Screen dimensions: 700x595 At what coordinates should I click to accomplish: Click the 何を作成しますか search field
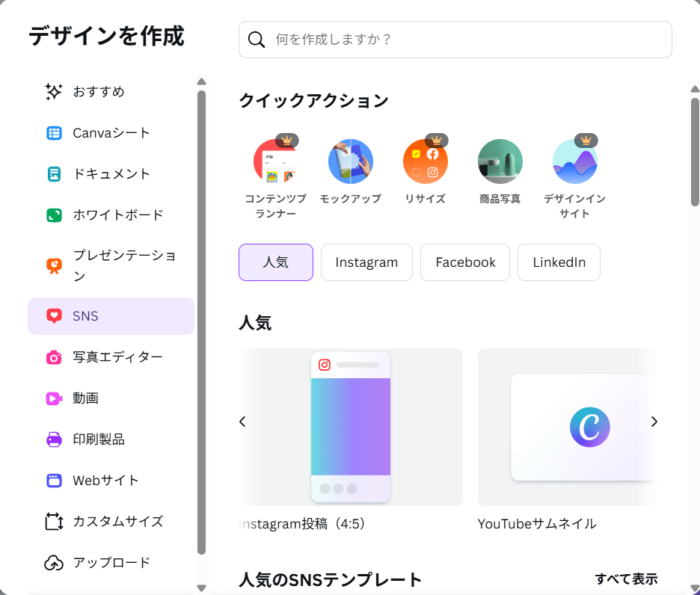[455, 40]
